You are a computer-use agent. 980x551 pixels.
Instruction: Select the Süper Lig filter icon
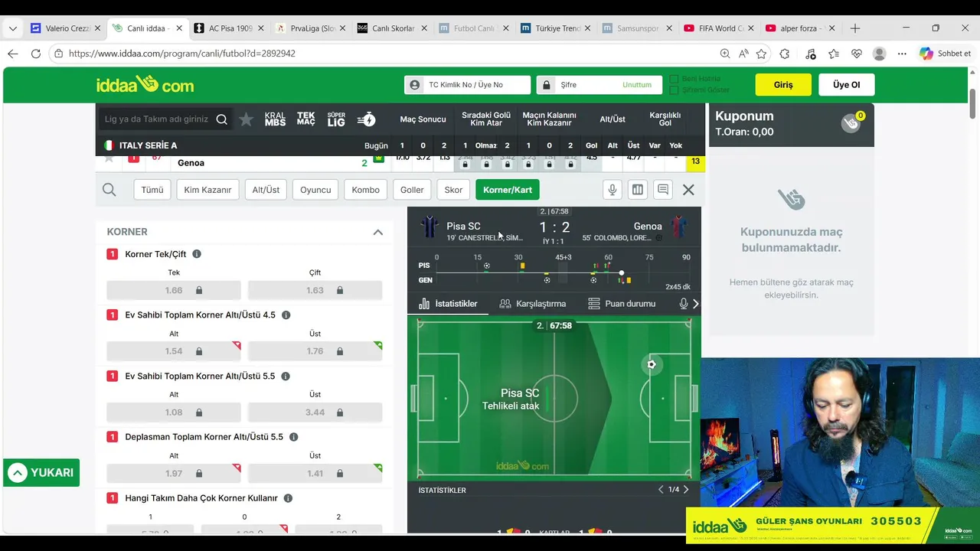coord(336,119)
